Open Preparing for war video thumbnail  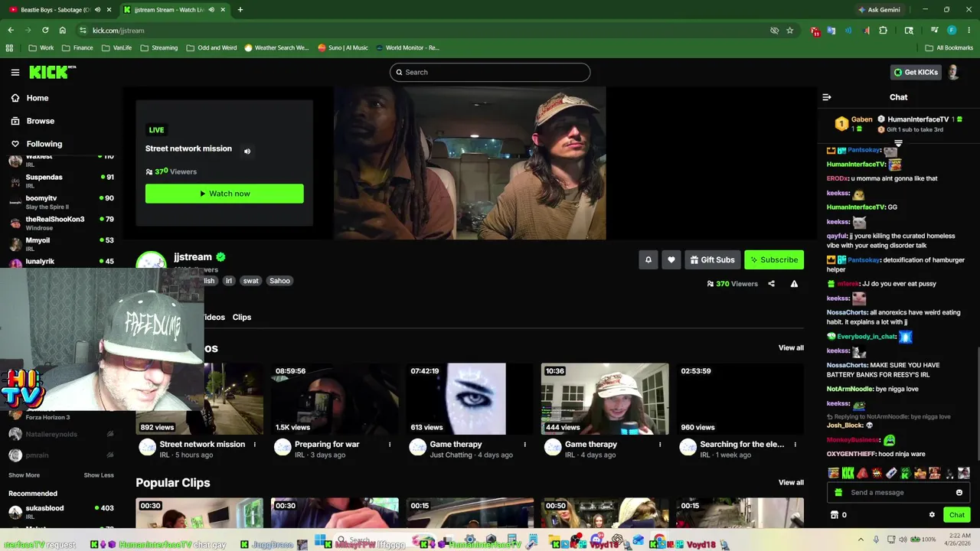pos(335,399)
